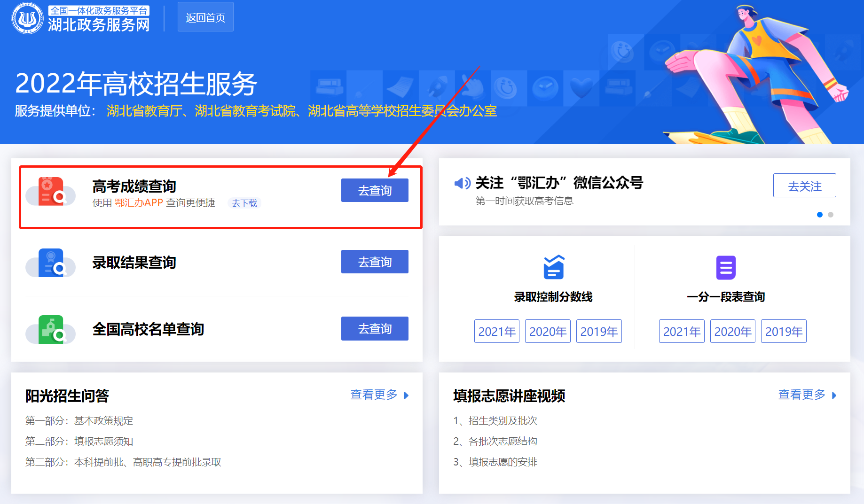864x504 pixels.
Task: Select 2020年 under 一分一段表查询
Action: [x=733, y=331]
